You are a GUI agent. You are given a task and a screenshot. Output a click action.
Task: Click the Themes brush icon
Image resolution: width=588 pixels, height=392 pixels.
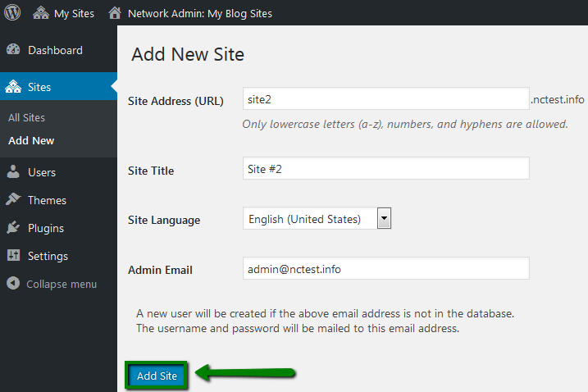click(13, 199)
